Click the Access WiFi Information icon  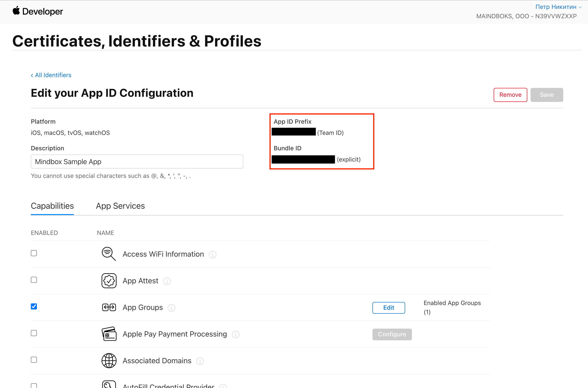[109, 254]
